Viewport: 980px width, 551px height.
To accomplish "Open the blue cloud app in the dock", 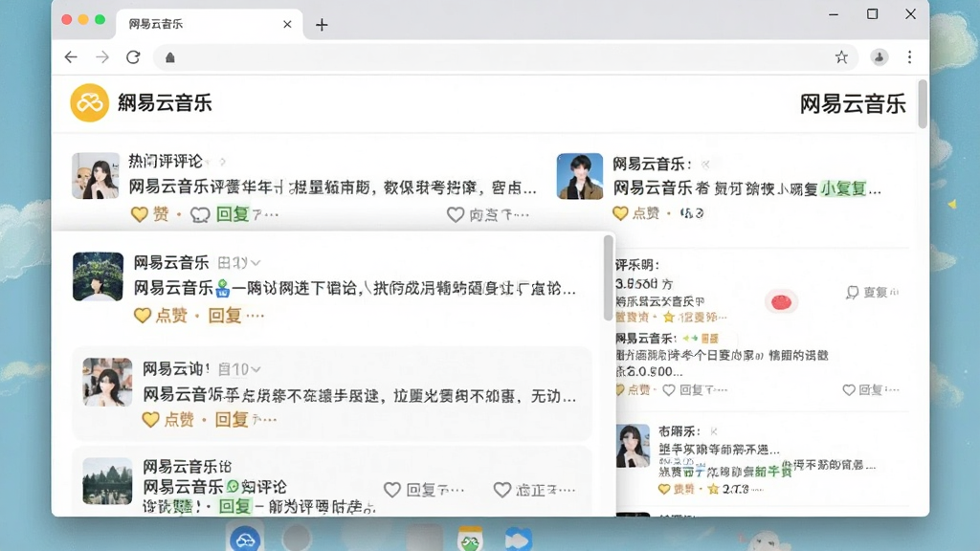I will 244,539.
